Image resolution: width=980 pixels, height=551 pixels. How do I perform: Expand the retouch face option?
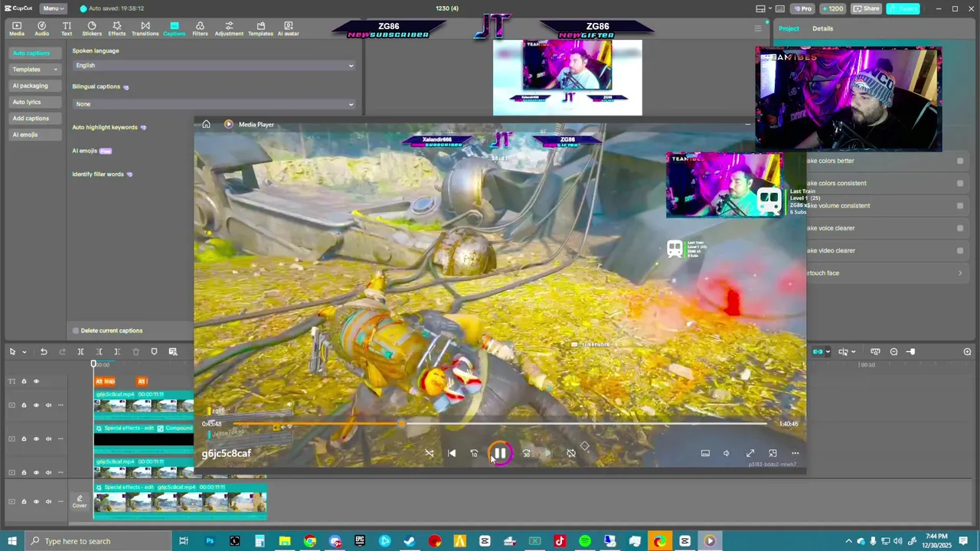(x=960, y=273)
